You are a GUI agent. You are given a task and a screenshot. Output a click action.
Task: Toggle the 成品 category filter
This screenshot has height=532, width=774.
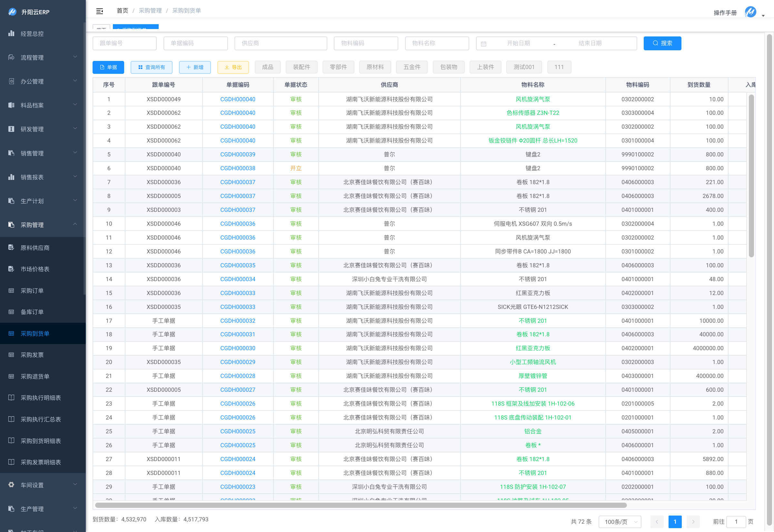[267, 67]
